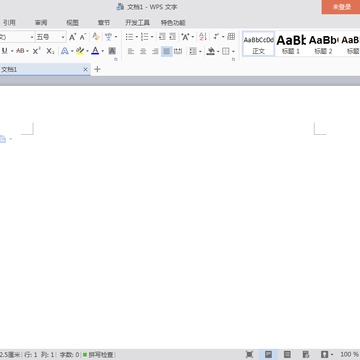Decrease font size with the A- icon
360x360 pixels.
point(83,37)
